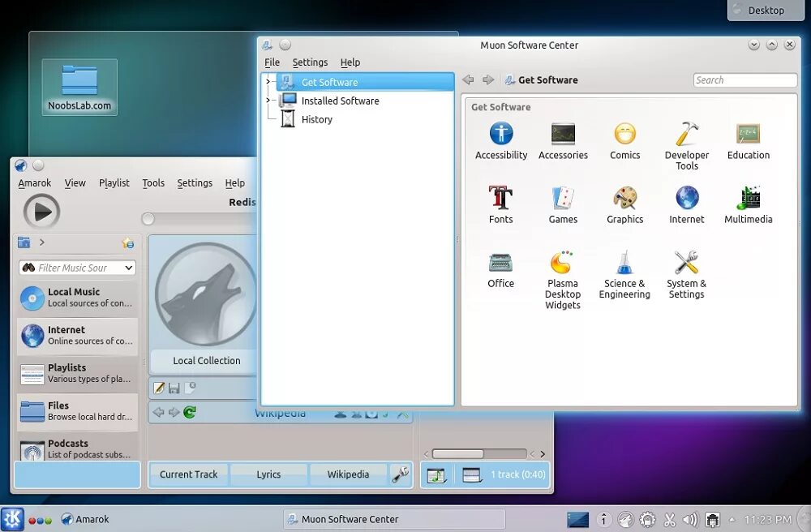The image size is (811, 532).
Task: Expand the Amarok breadcrumb chevron
Action: pyautogui.click(x=42, y=242)
